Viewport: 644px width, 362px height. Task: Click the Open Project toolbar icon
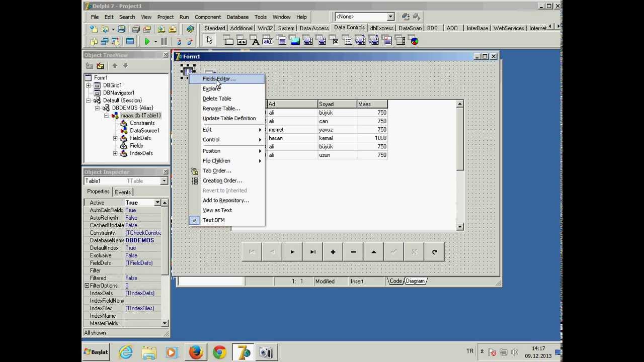[x=147, y=29]
